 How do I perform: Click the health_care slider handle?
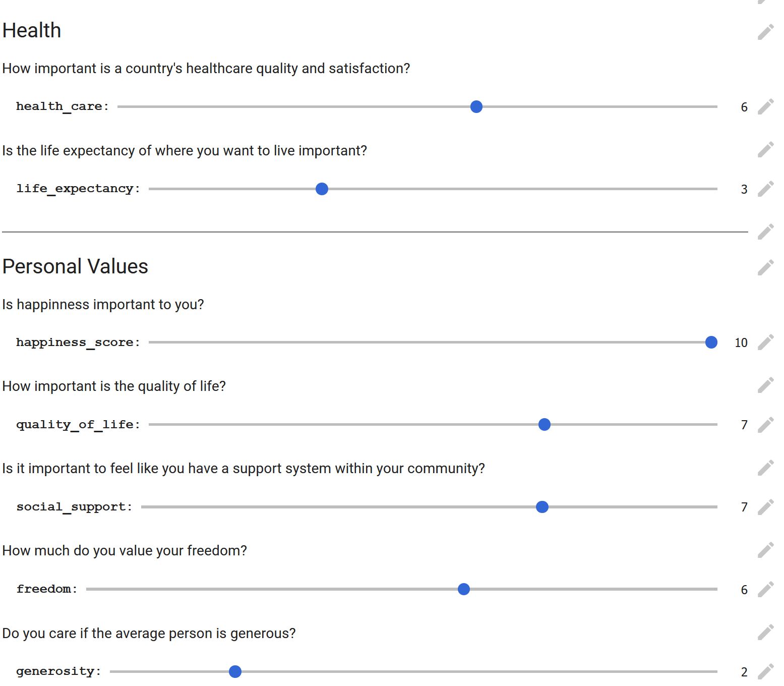tap(476, 107)
